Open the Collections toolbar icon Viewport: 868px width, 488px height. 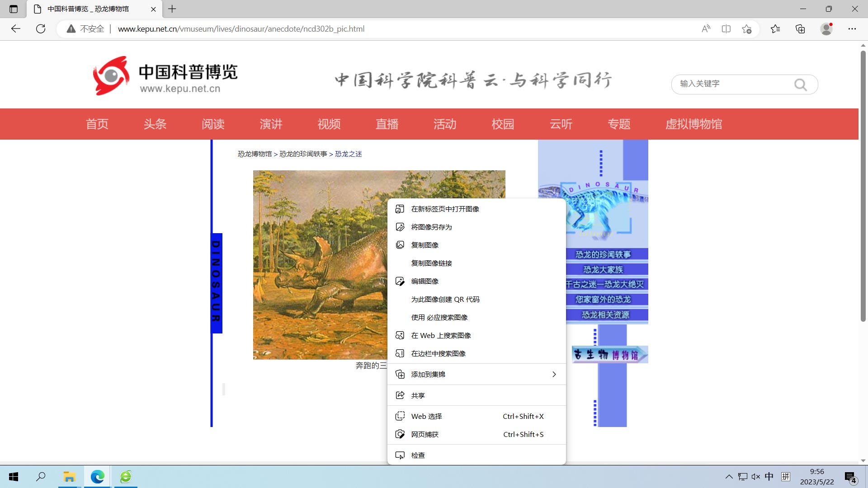[800, 29]
